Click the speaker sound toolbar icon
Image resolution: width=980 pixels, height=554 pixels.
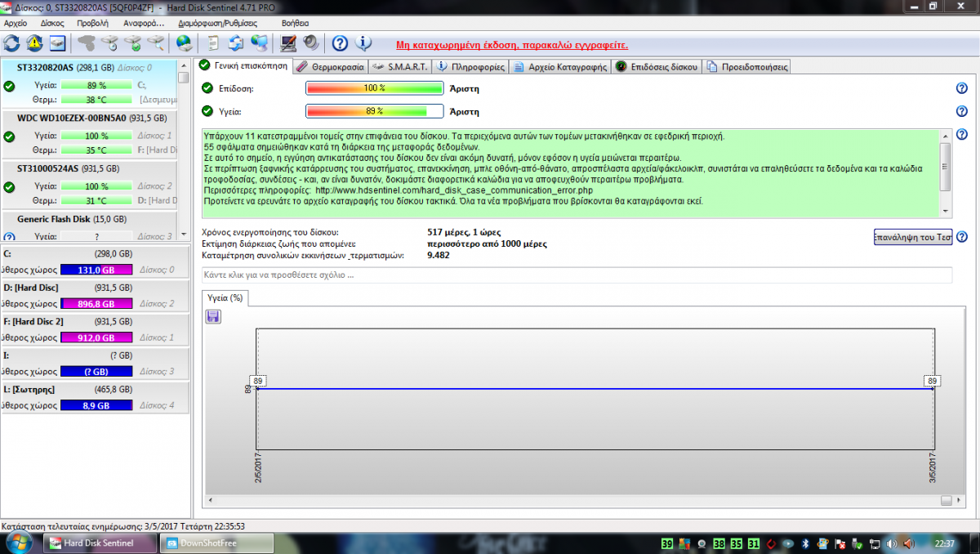click(x=310, y=42)
